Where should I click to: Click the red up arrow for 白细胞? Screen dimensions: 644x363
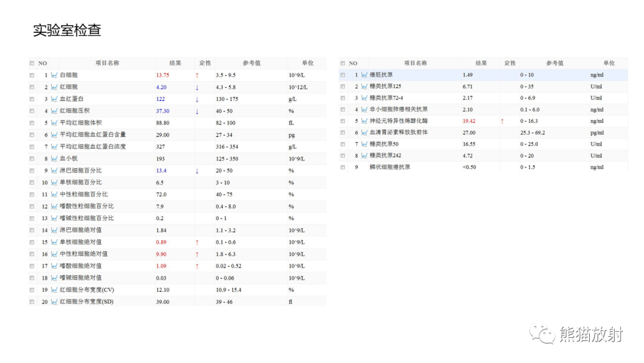click(x=197, y=75)
